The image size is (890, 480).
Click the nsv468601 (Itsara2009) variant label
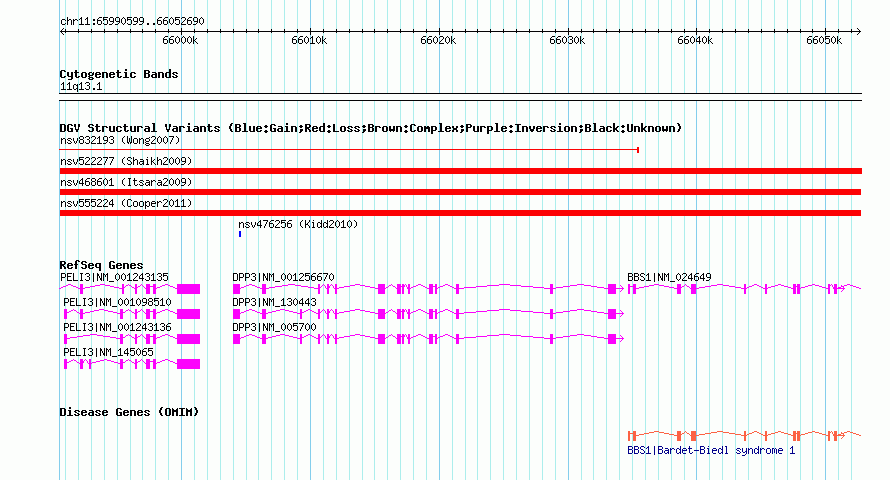tap(126, 182)
